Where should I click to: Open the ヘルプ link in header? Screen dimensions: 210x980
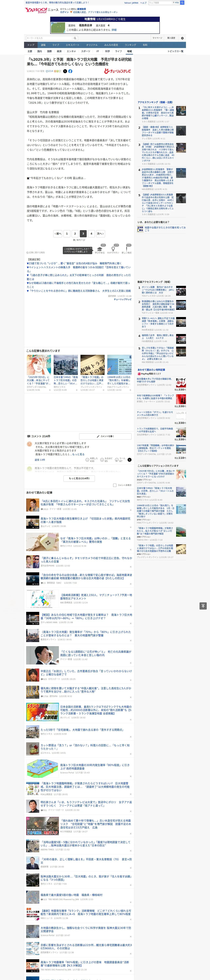tap(143, 3)
